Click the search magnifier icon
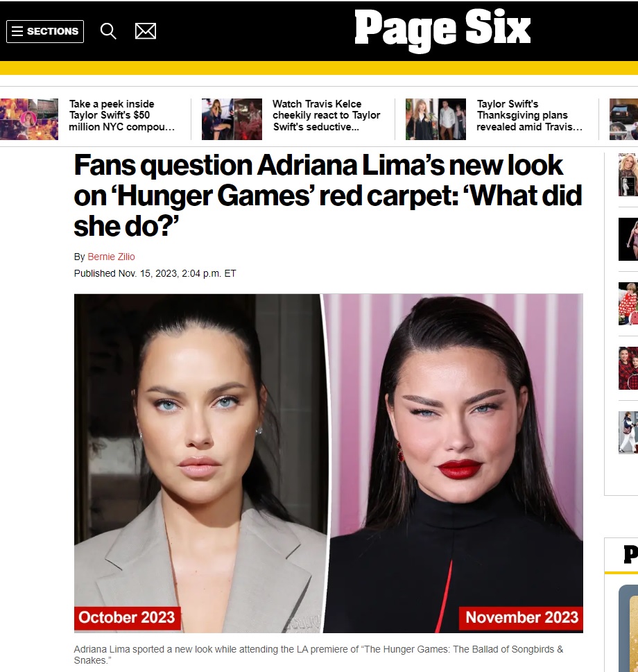 108,31
